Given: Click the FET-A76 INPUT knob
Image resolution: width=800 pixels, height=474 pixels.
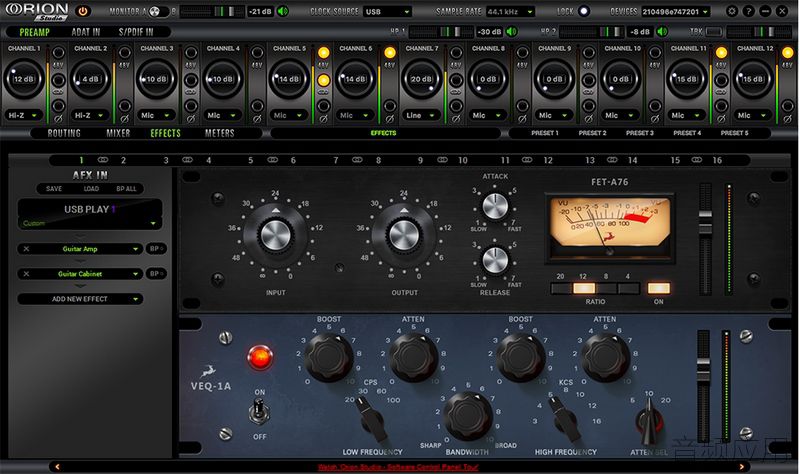Looking at the screenshot, I should [276, 235].
